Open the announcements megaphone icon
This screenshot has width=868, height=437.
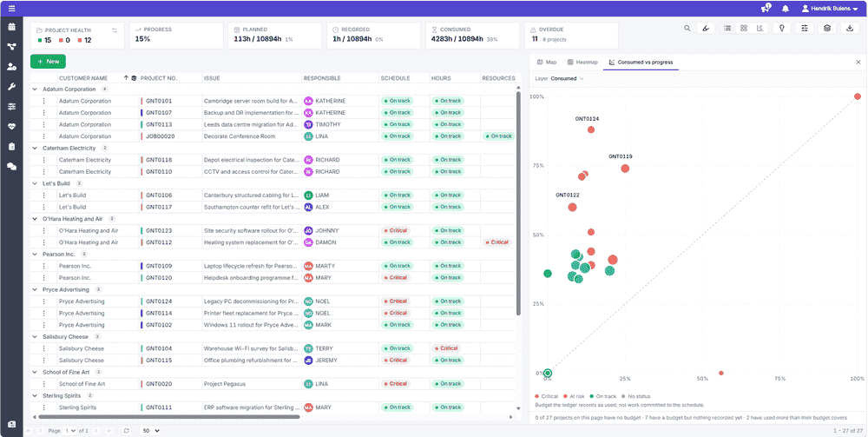click(766, 9)
